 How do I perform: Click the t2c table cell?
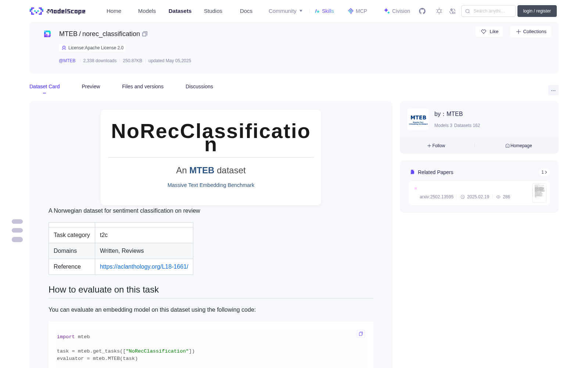tap(144, 235)
